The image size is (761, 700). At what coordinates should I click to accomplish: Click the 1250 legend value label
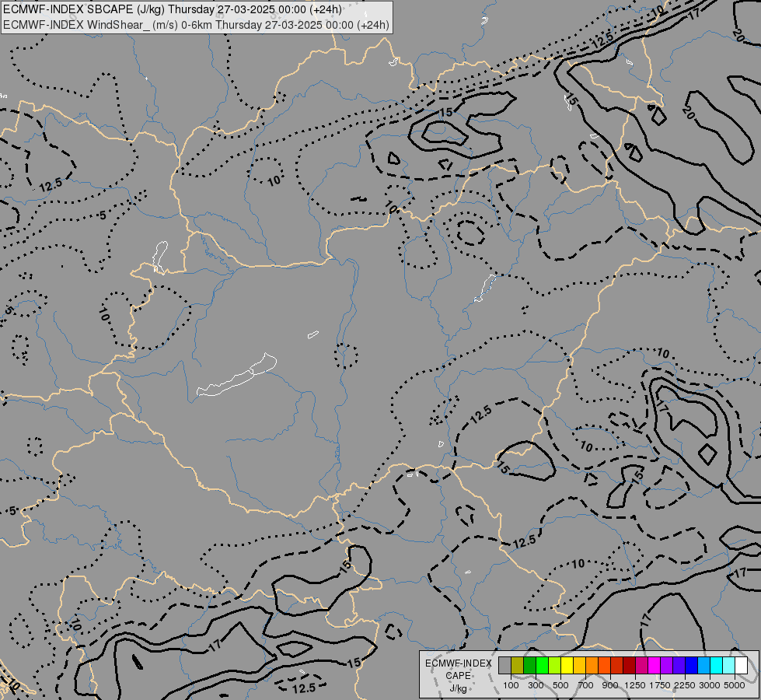(635, 685)
